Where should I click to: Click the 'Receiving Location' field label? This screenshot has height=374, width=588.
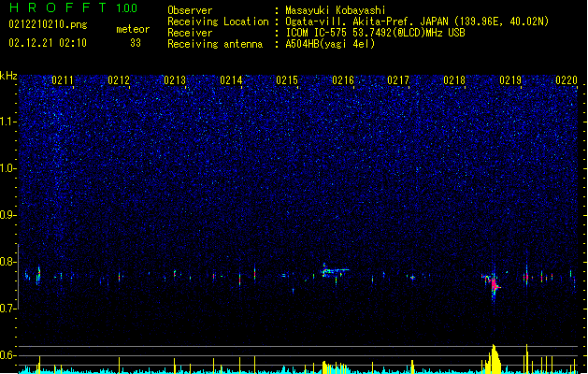(x=218, y=22)
